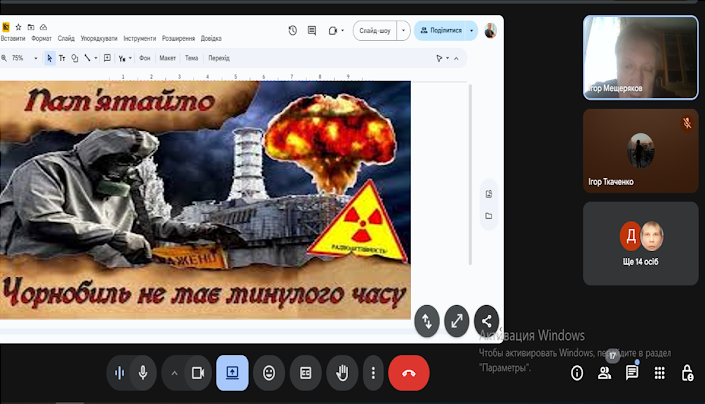Viewport: 705px width, 404px height.
Task: Open the emoji reactions button
Action: click(x=269, y=373)
